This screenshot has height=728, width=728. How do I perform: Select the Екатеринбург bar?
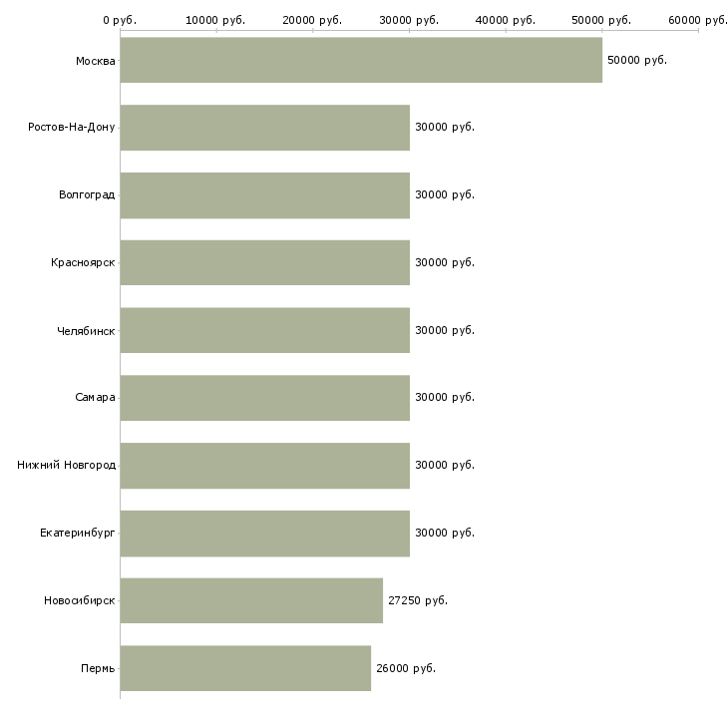264,533
